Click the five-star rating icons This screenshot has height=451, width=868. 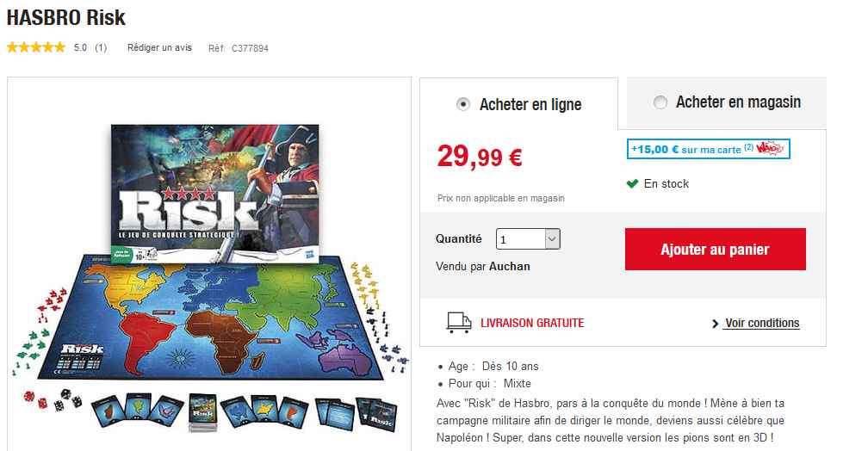click(36, 47)
